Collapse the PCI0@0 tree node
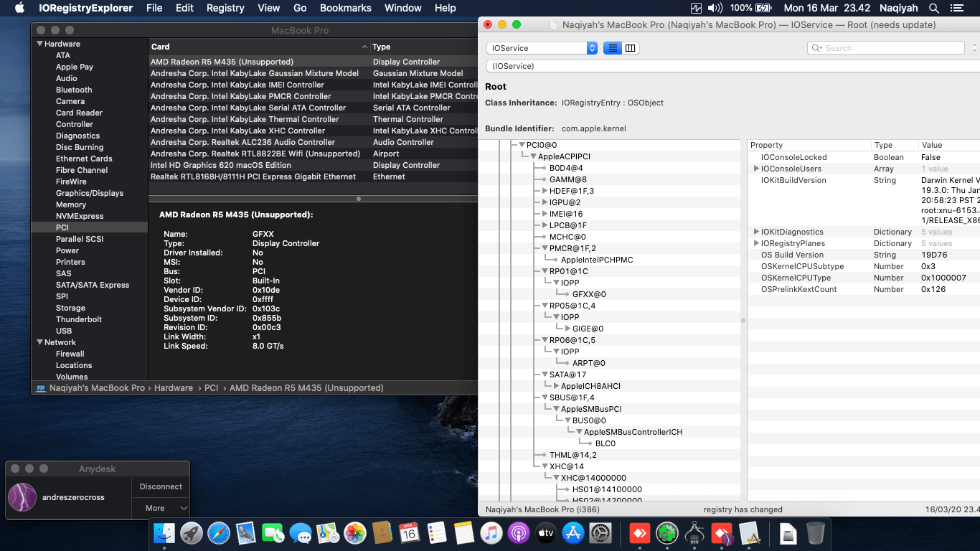980x551 pixels. [521, 145]
